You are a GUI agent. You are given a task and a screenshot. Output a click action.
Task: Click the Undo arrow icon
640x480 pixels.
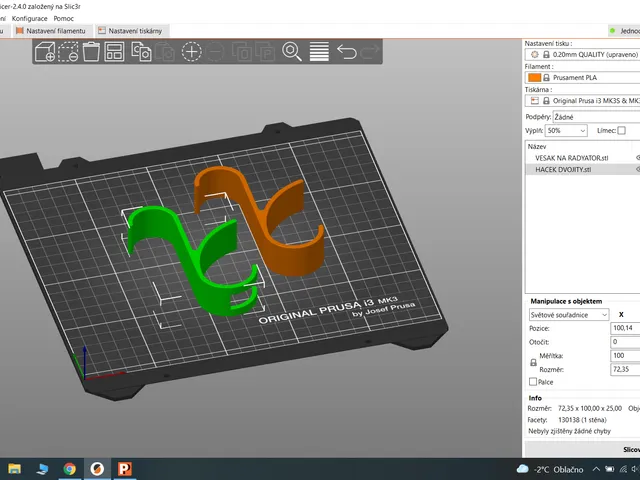coord(347,51)
